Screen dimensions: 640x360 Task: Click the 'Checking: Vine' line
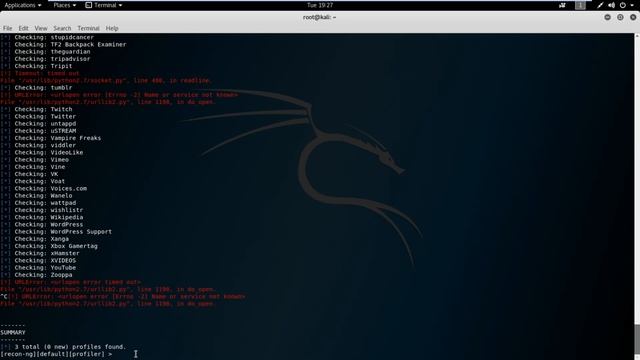coord(33,167)
